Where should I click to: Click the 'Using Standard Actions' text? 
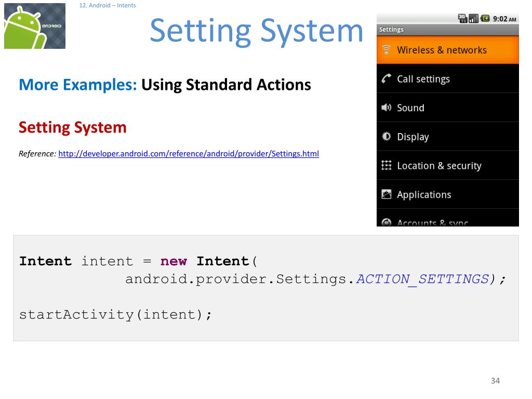click(x=226, y=85)
